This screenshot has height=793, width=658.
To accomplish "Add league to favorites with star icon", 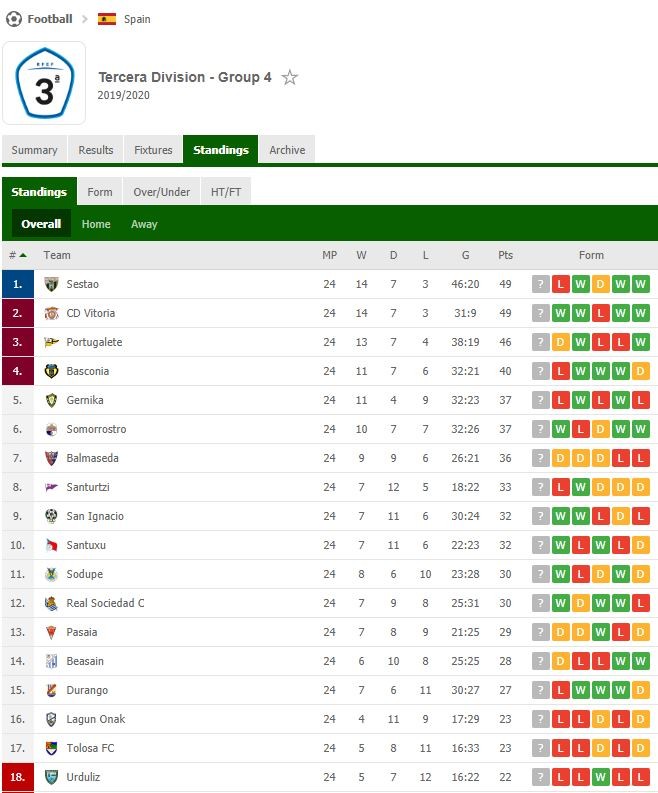I will 289,77.
